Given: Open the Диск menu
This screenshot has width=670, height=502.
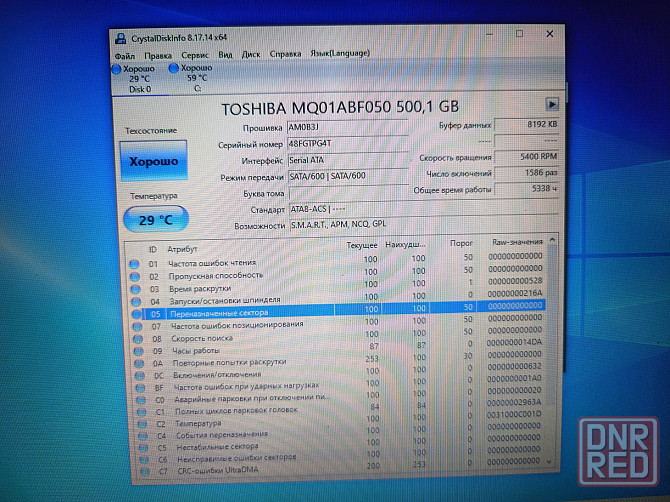Looking at the screenshot, I should (251, 54).
